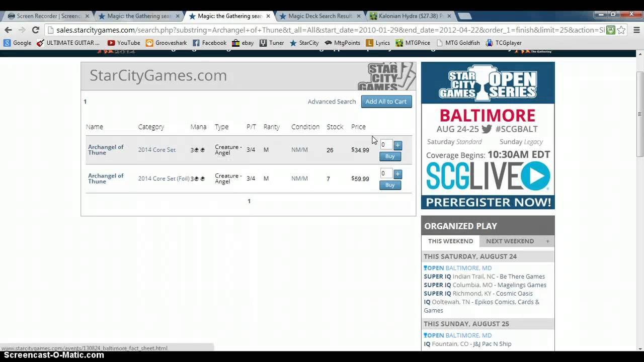The image size is (644, 362).
Task: Click NM/M condition in foil row
Action: pyautogui.click(x=299, y=178)
